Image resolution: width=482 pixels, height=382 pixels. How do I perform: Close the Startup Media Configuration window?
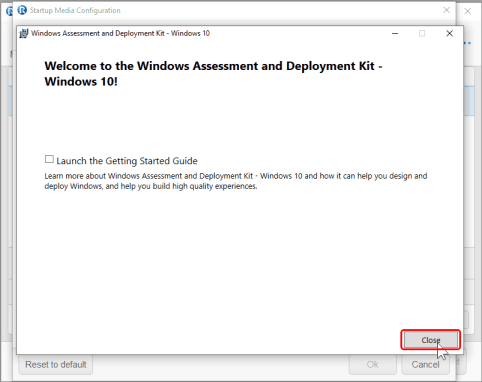click(447, 10)
